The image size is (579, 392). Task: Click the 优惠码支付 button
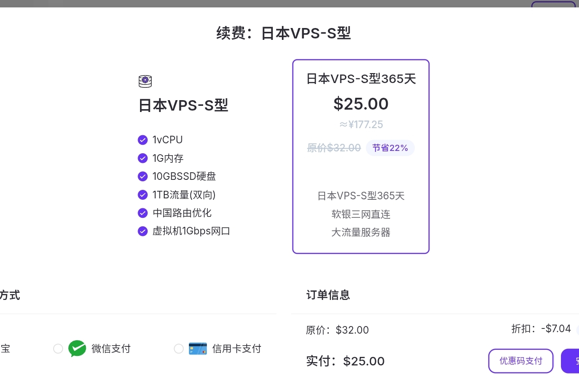coord(521,361)
